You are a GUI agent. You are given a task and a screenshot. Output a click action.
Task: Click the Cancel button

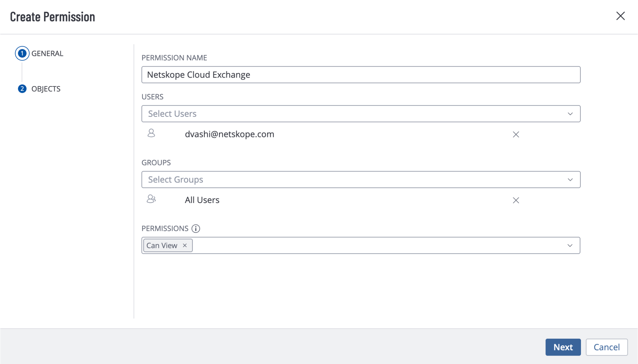click(607, 347)
